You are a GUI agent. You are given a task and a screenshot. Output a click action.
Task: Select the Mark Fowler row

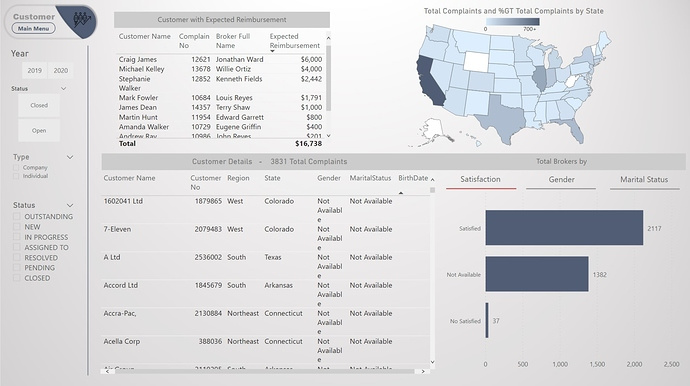[x=220, y=98]
